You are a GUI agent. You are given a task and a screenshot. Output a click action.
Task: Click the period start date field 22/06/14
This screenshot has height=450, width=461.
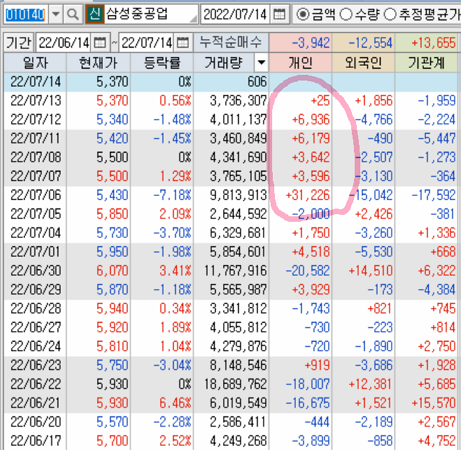pos(64,43)
